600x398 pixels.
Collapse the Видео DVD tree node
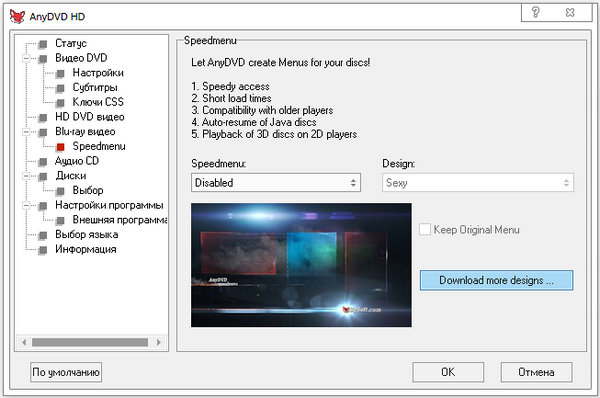pyautogui.click(x=26, y=59)
